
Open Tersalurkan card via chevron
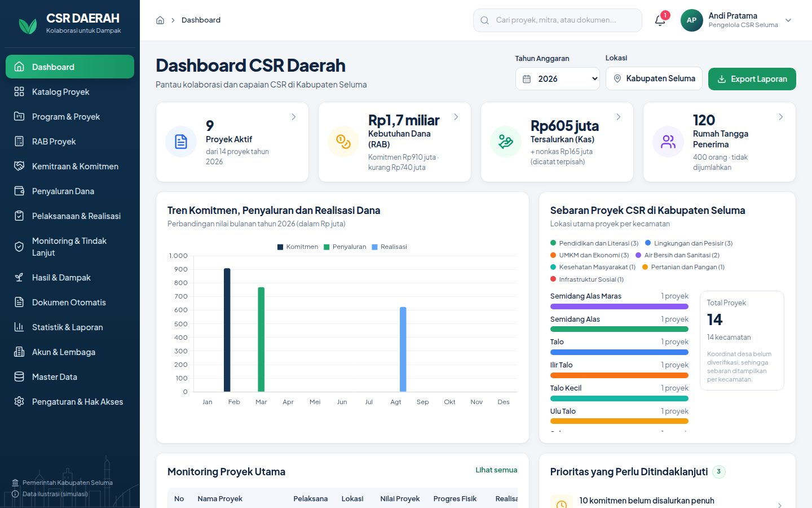(619, 117)
